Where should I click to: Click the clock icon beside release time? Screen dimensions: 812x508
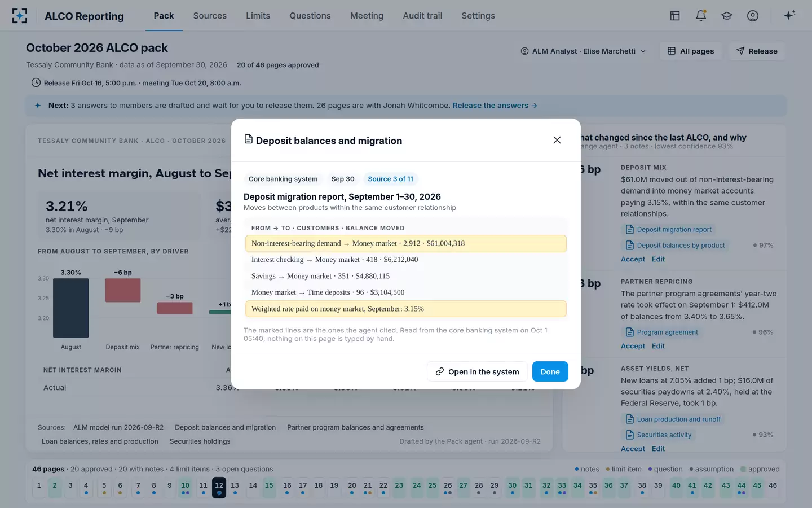(36, 82)
